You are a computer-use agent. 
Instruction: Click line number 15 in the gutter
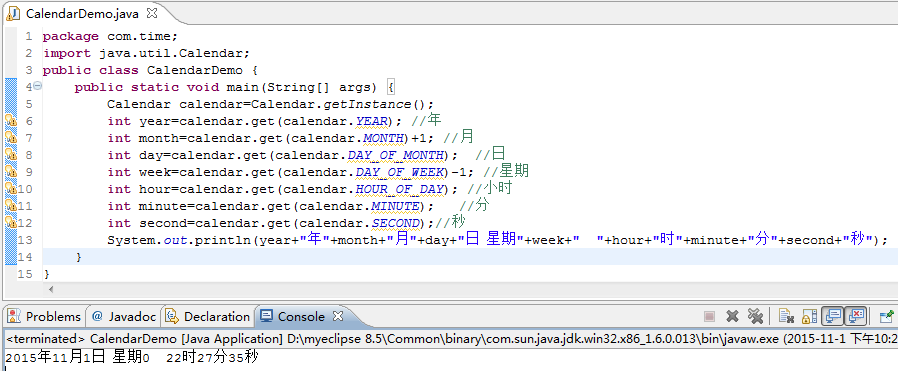tap(25, 274)
